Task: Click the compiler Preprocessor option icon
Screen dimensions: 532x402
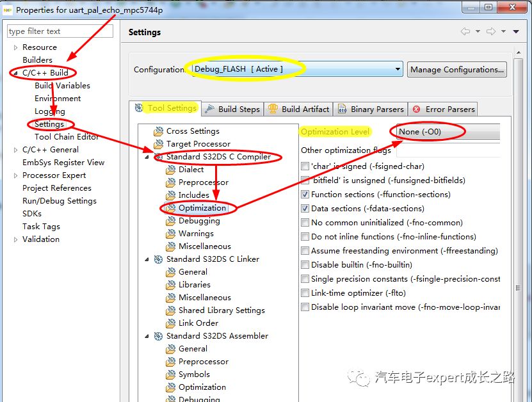Action: 171,182
